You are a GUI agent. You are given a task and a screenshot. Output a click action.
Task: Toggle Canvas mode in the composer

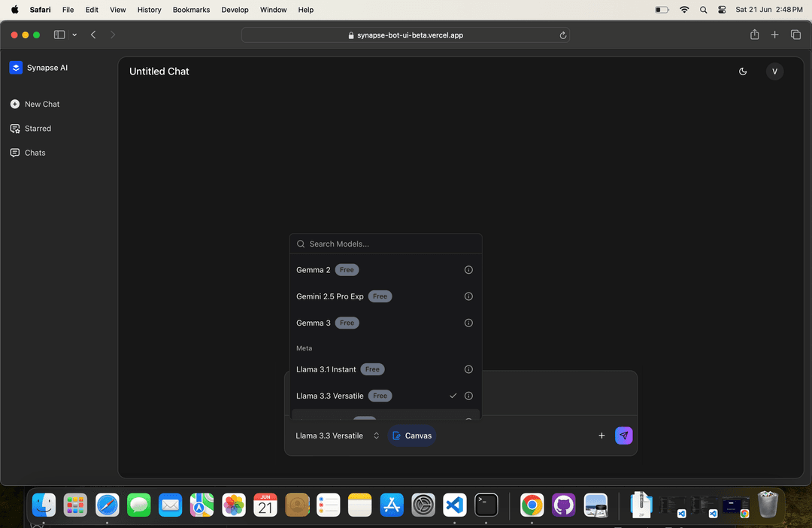pyautogui.click(x=411, y=435)
